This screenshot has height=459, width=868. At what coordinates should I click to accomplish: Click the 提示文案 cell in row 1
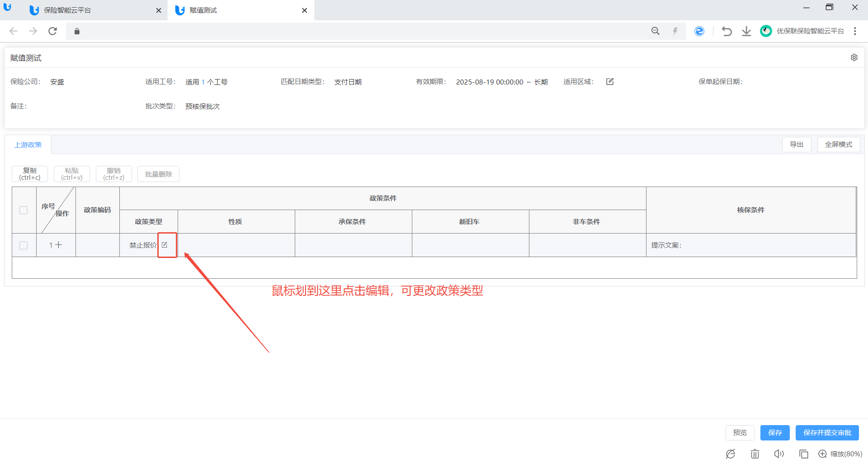751,245
